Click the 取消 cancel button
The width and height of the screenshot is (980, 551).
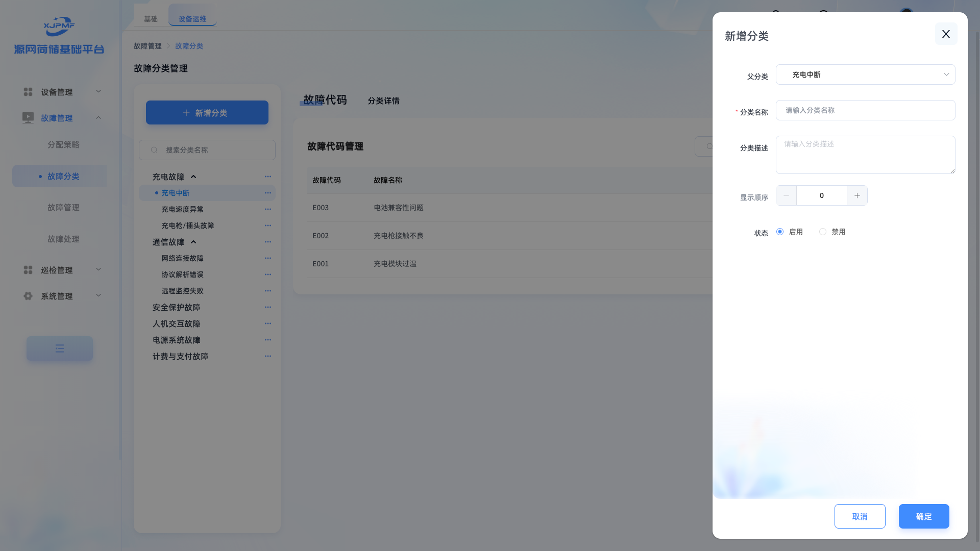tap(860, 516)
